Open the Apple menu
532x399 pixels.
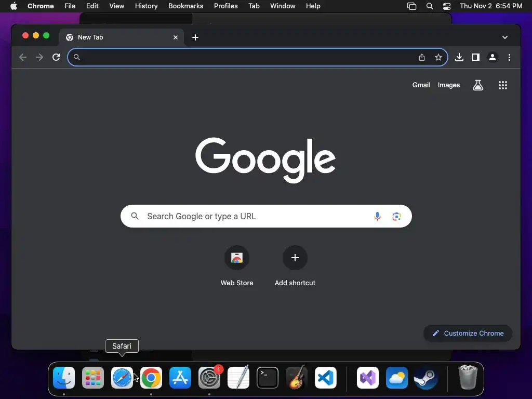click(14, 6)
